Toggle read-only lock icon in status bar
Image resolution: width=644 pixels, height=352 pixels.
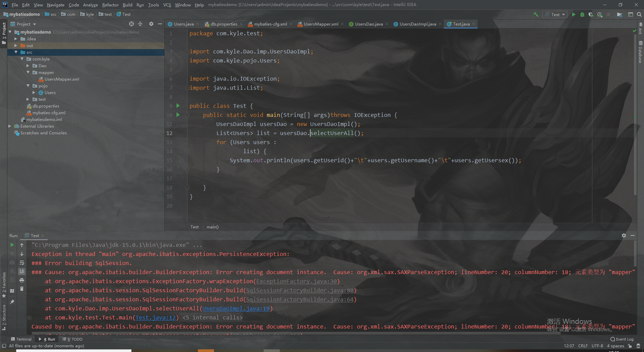tap(630, 346)
